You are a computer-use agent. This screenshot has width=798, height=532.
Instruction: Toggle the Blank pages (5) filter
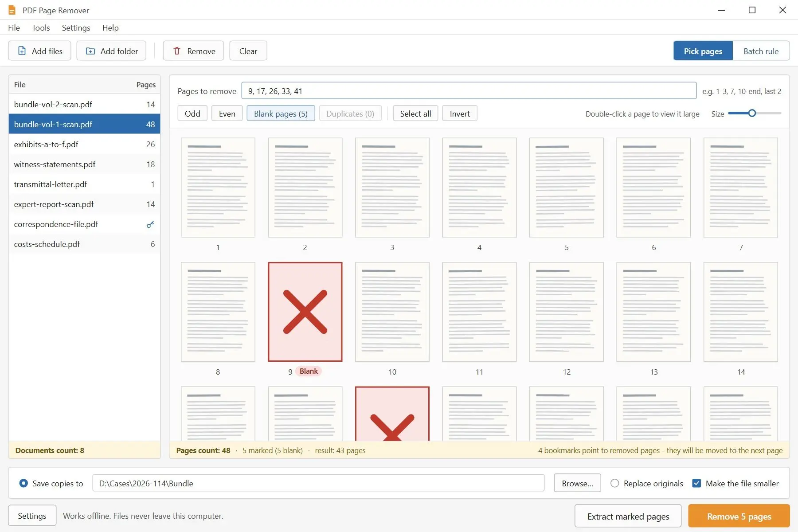coord(281,113)
